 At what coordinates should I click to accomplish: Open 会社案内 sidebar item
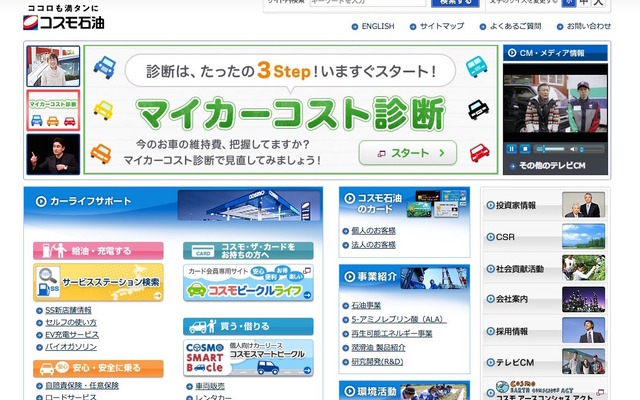545,300
